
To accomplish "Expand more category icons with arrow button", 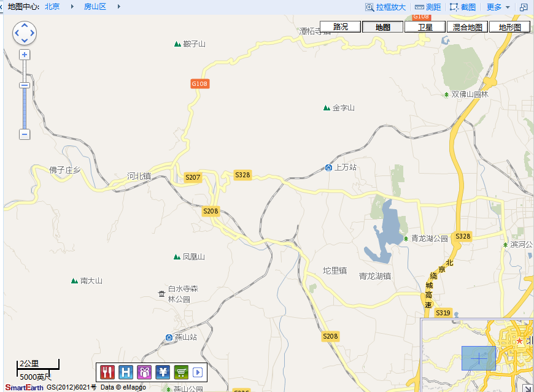I will point(198,372).
